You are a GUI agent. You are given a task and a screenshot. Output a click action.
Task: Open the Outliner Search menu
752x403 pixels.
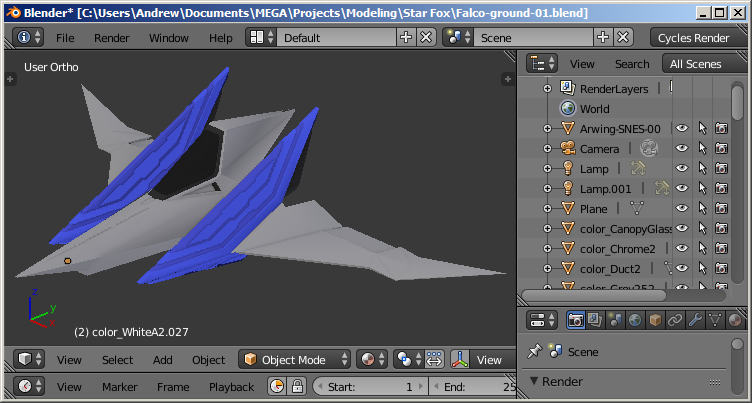point(632,64)
